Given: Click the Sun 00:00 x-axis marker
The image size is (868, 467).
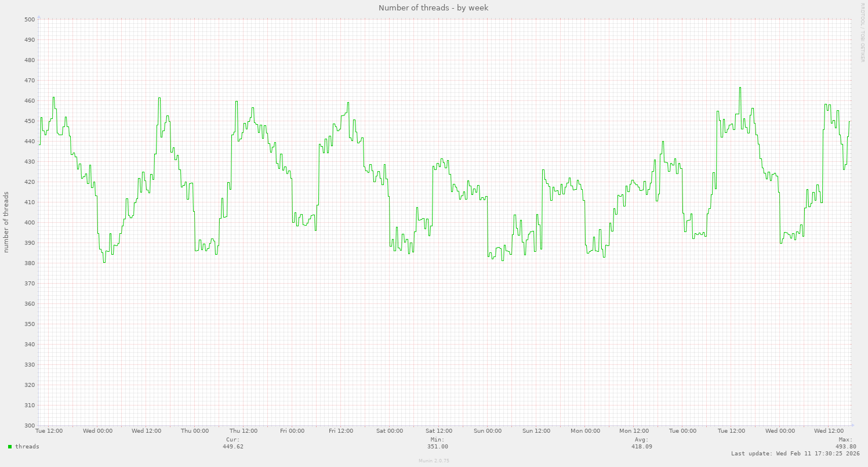Looking at the screenshot, I should pos(488,431).
